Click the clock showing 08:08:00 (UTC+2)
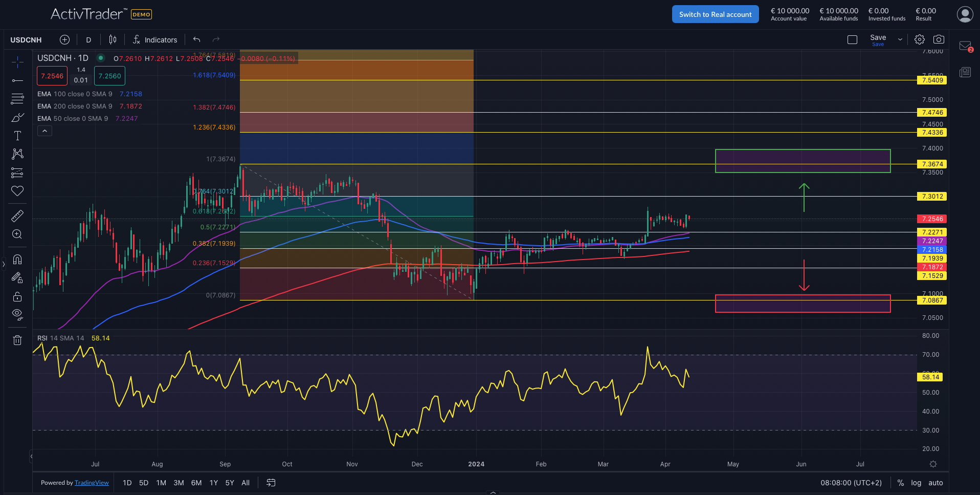Image resolution: width=980 pixels, height=495 pixels. pos(851,482)
